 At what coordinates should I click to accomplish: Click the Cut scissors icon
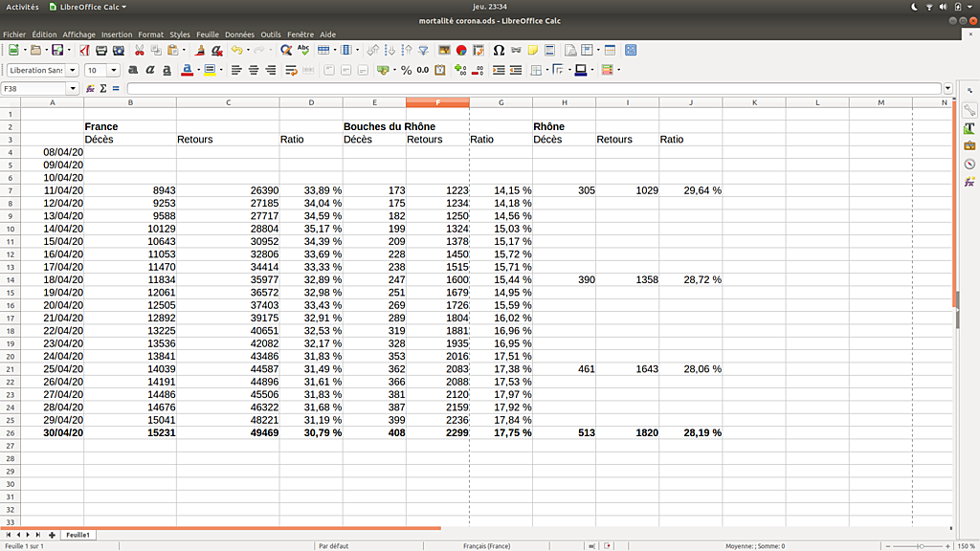(x=140, y=50)
